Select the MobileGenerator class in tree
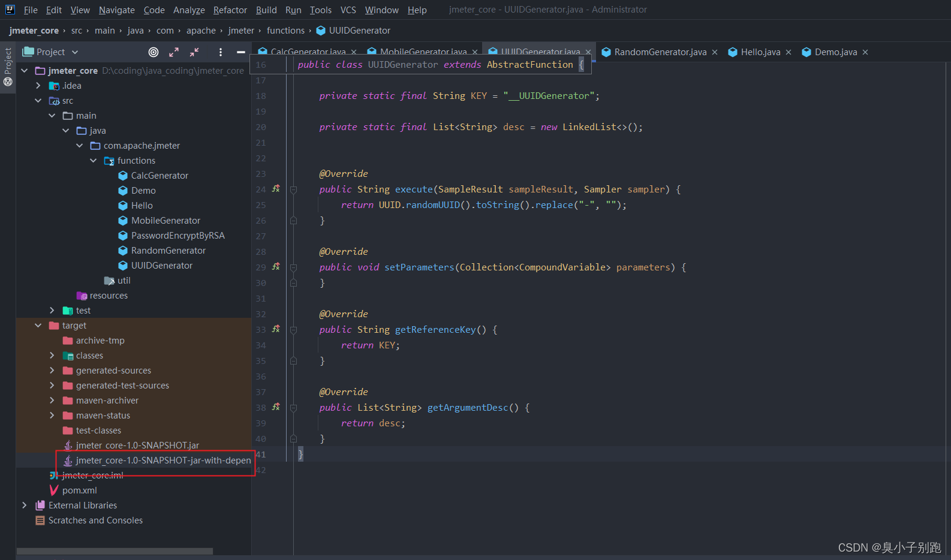Viewport: 951px width, 560px height. tap(165, 221)
